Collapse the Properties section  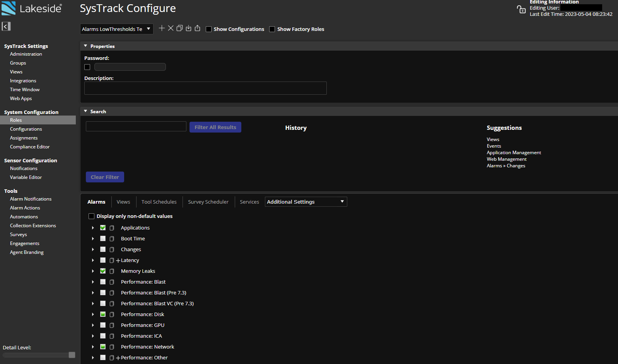coord(85,46)
